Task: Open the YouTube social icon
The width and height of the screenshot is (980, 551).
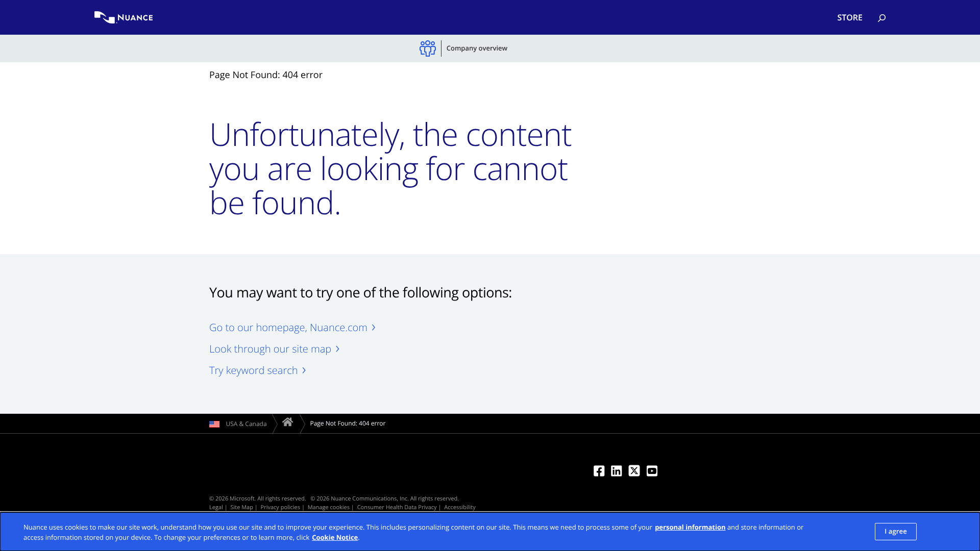Action: [x=652, y=471]
